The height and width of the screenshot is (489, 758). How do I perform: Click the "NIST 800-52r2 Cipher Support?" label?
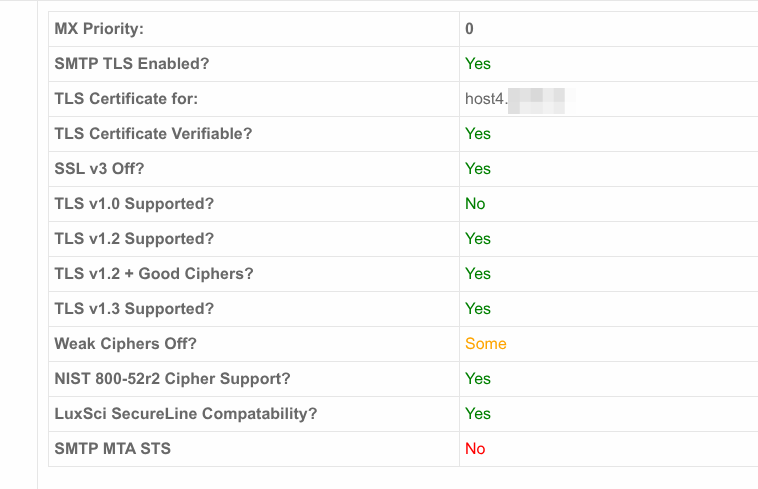click(172, 379)
